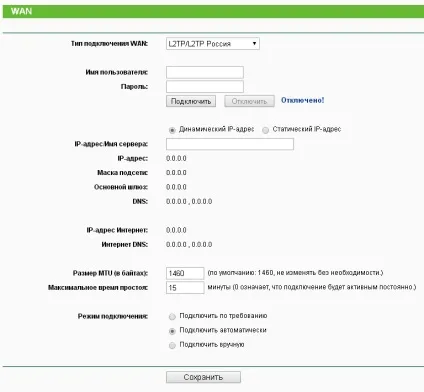
Task: Select Подключить автоматически radio button
Action: click(172, 331)
